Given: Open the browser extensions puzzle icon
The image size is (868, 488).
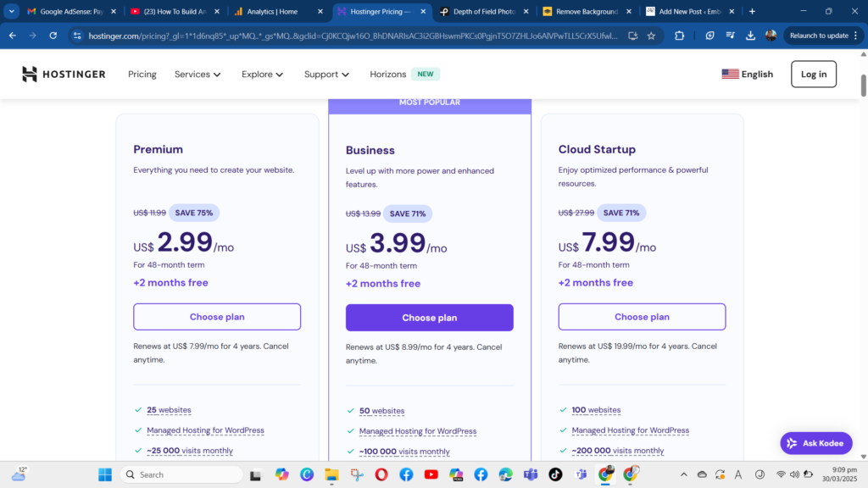Looking at the screenshot, I should 680,36.
